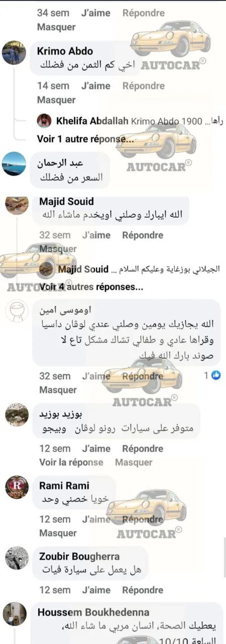Open Majid Souid's profile name link
Screen dimensions: 226x644
point(66,201)
